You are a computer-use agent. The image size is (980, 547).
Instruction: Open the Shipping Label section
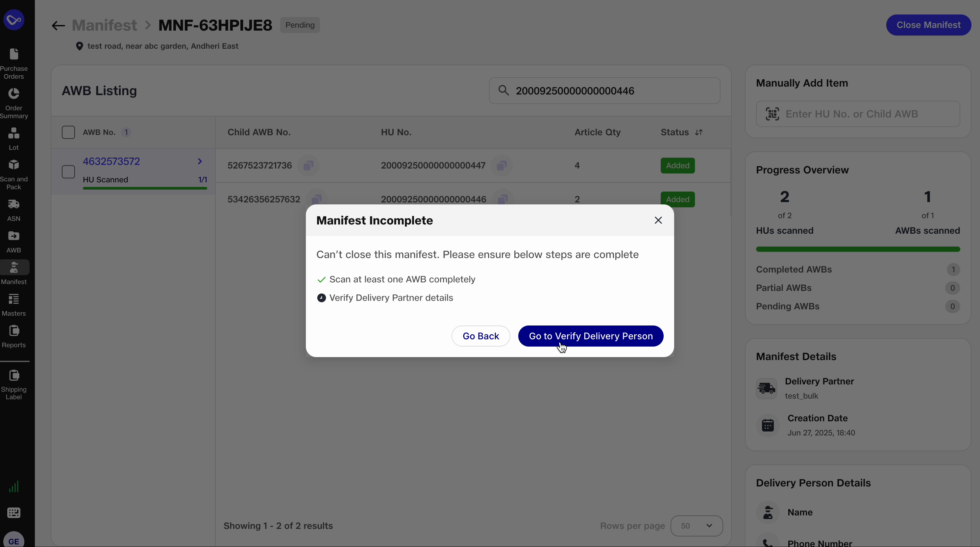tap(14, 384)
